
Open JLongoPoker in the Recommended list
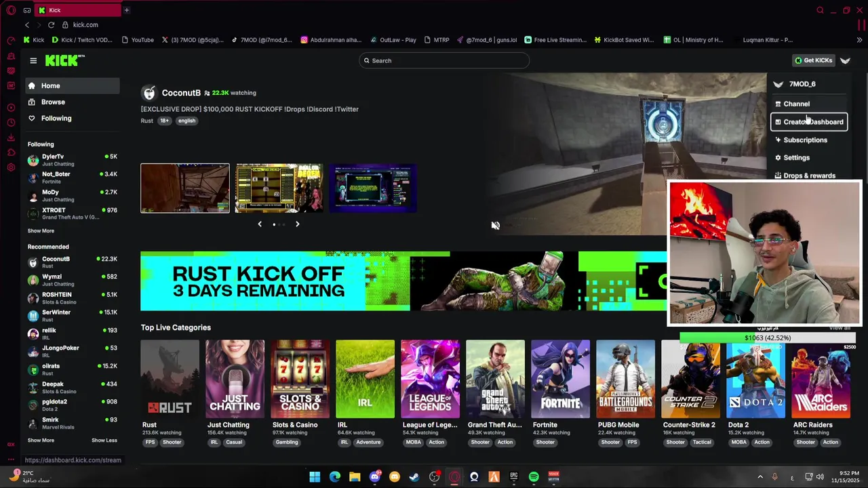(73, 351)
